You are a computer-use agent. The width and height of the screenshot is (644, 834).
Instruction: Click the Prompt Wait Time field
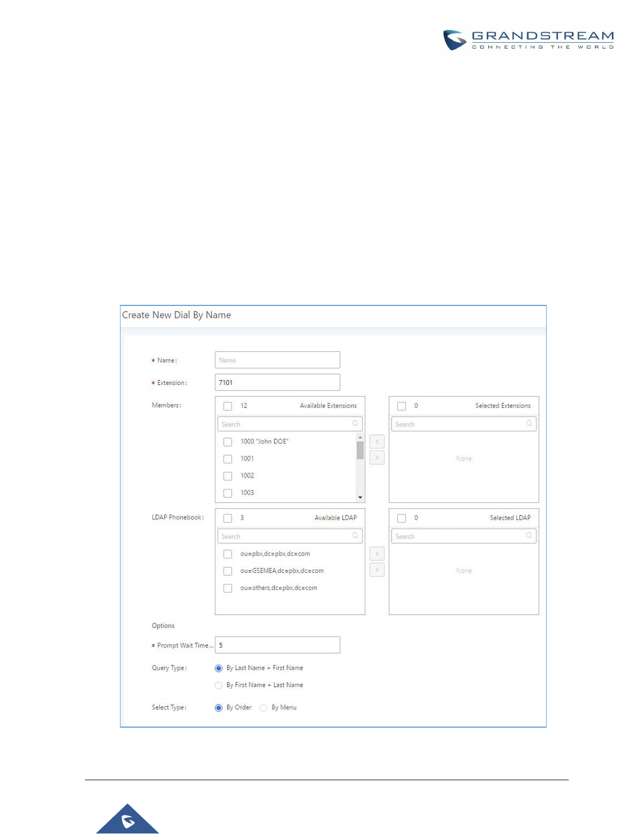tap(277, 645)
